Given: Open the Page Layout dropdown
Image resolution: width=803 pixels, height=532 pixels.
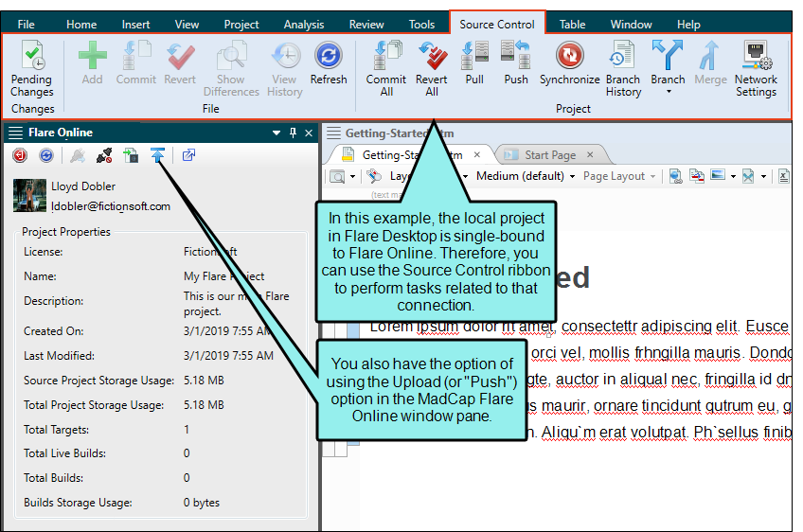Looking at the screenshot, I should coord(619,176).
